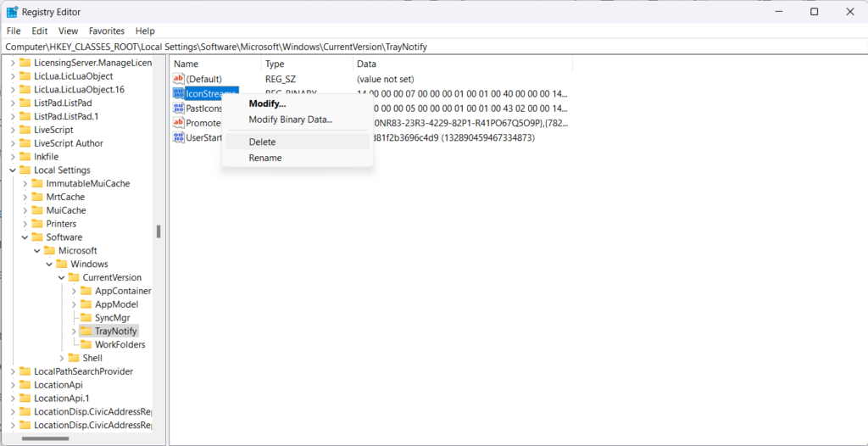Click the WorkFolders folder icon
Screen dimensions: 868x446
pos(86,345)
